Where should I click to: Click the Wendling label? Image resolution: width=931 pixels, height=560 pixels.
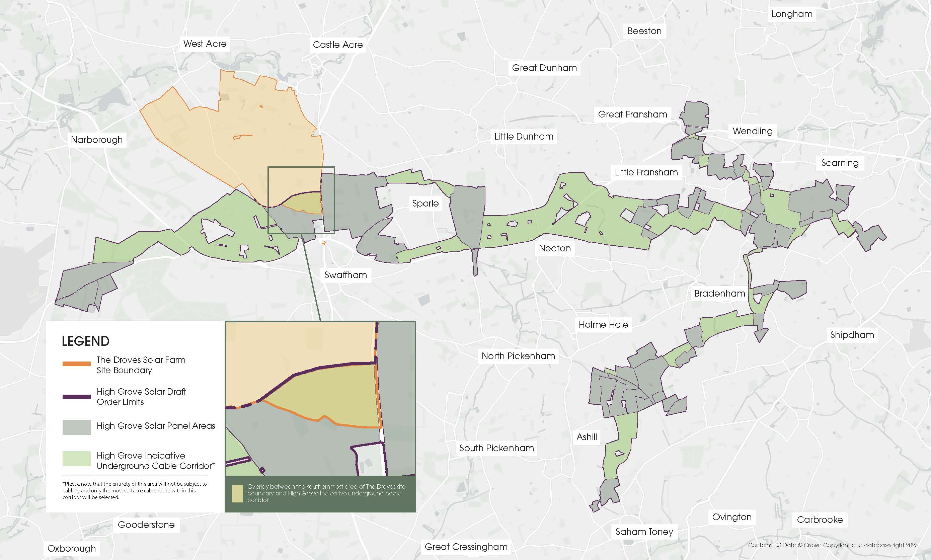[x=753, y=131]
